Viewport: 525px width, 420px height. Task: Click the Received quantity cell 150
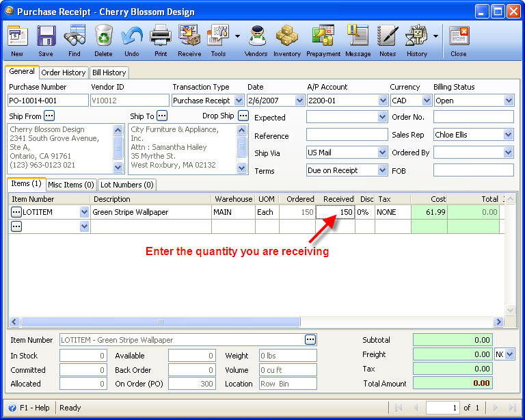[x=335, y=212]
